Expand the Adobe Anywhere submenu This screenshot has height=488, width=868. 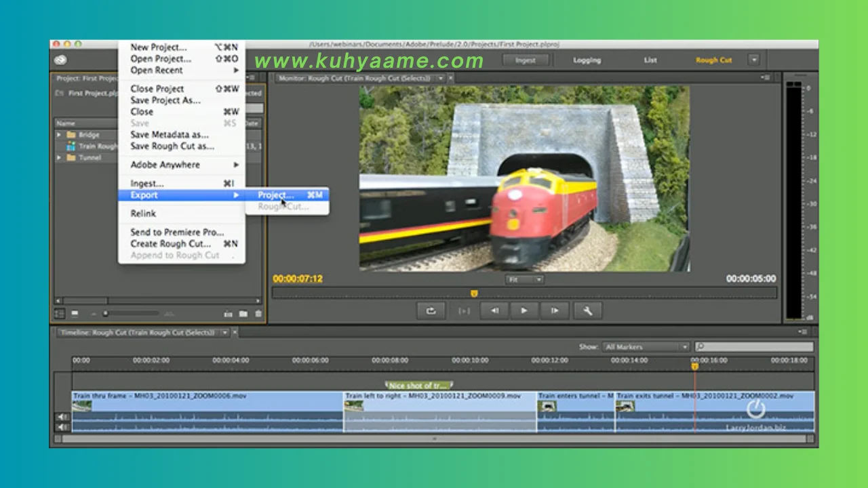[x=182, y=165]
